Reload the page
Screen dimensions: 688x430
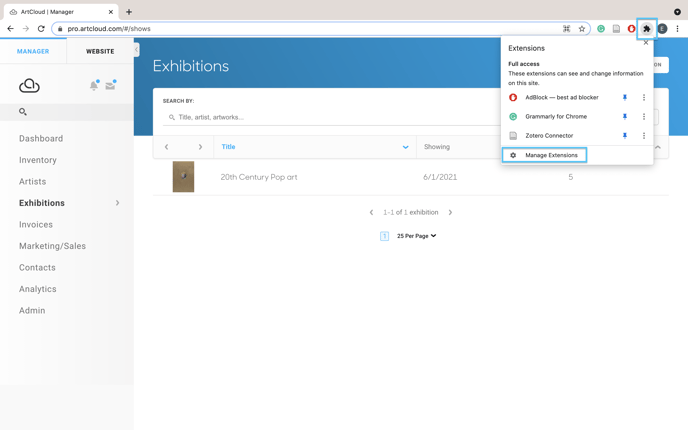point(41,29)
